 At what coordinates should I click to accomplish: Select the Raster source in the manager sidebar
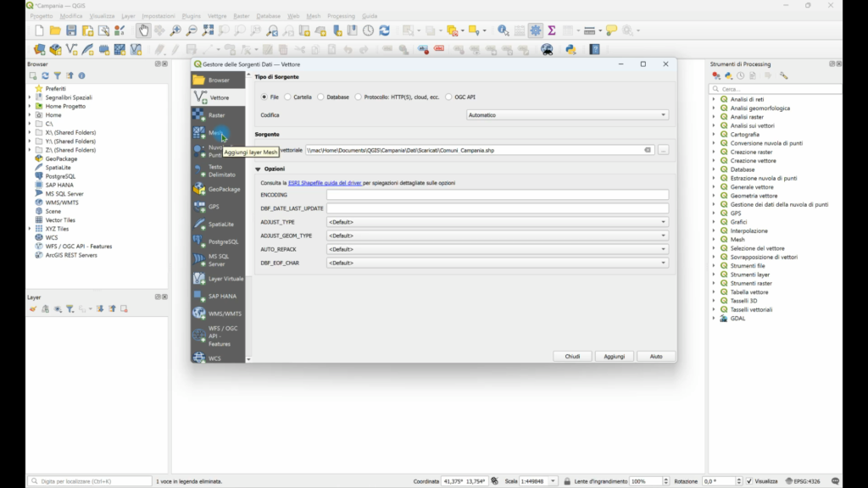pos(218,115)
